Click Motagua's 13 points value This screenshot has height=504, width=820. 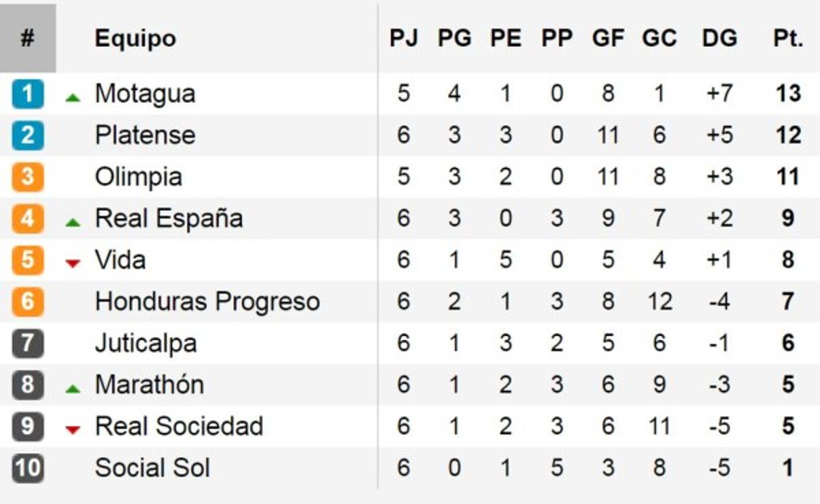(x=788, y=94)
